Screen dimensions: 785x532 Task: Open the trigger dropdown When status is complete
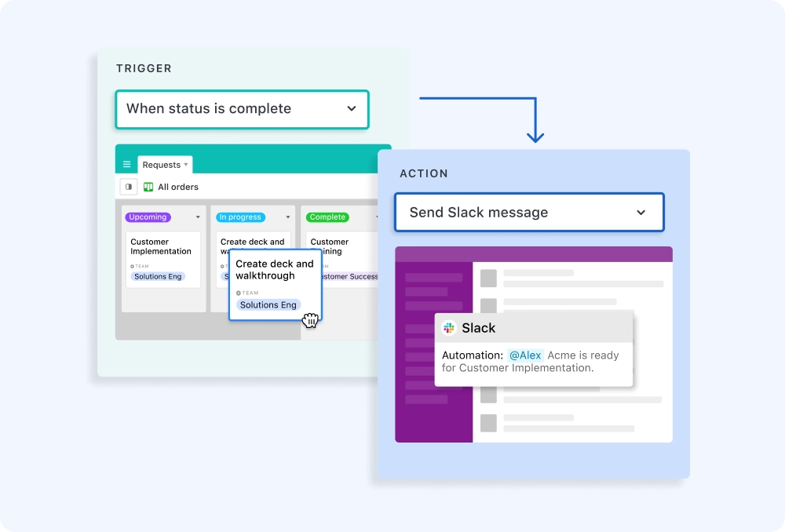(x=242, y=109)
